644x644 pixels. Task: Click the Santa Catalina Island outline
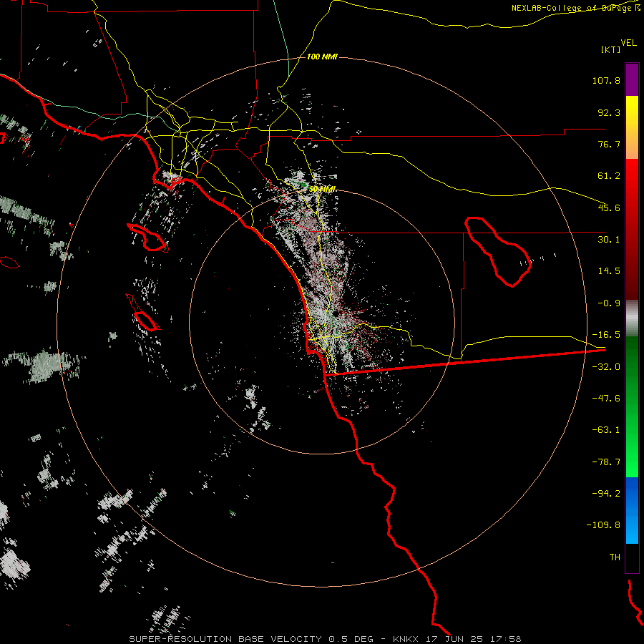pos(148,238)
